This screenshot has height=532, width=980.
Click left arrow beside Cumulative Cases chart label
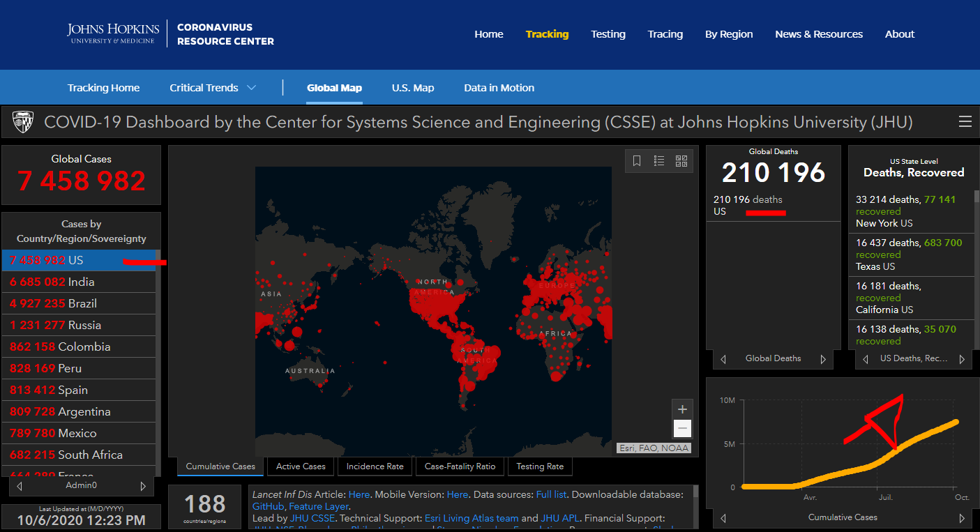click(x=723, y=518)
